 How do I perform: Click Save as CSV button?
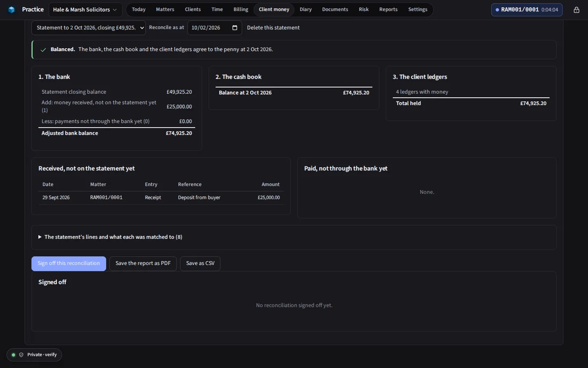200,264
